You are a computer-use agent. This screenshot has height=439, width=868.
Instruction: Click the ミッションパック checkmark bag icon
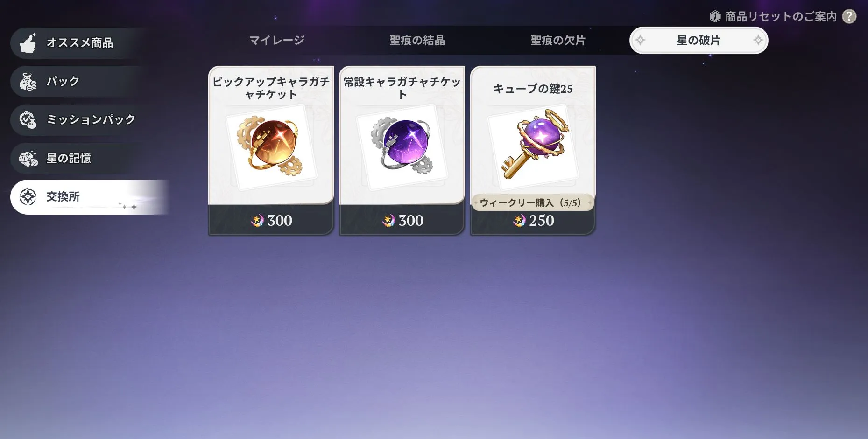point(28,120)
